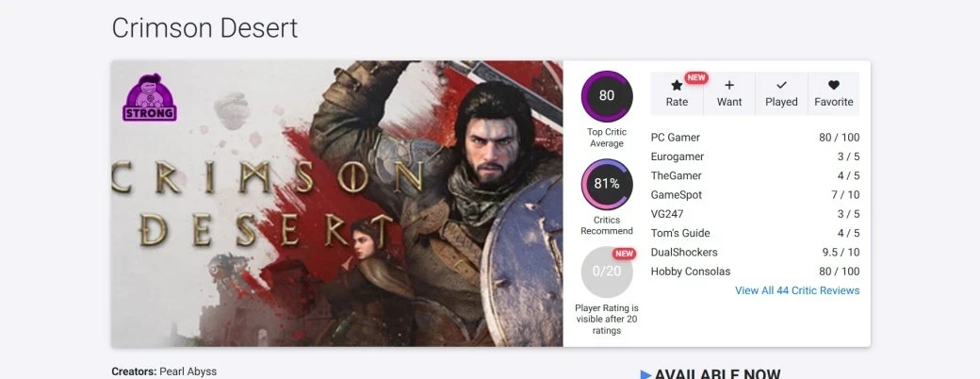This screenshot has height=379, width=980.
Task: Click the star Rate icon
Action: coord(677,86)
